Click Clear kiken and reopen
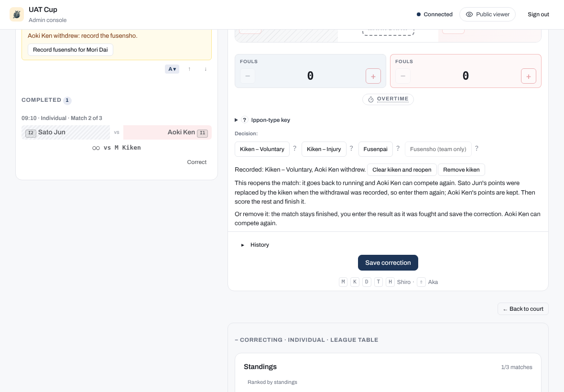The height and width of the screenshot is (392, 564). click(x=402, y=170)
